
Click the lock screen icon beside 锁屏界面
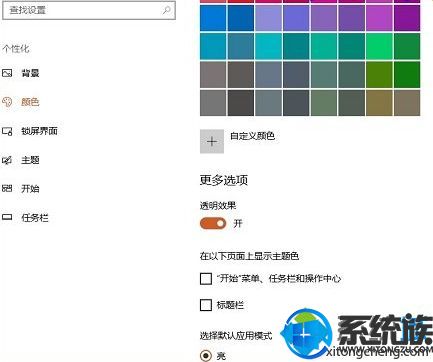point(7,131)
